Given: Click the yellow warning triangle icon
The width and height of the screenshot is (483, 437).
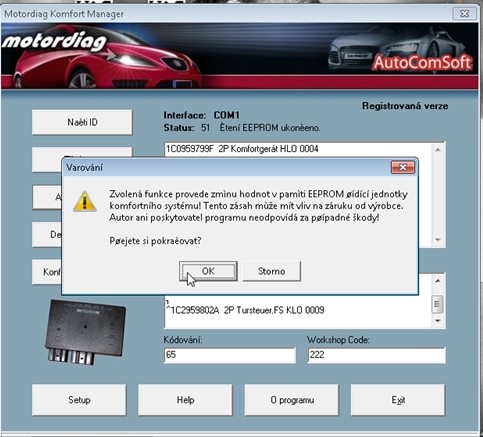Looking at the screenshot, I should coord(85,201).
